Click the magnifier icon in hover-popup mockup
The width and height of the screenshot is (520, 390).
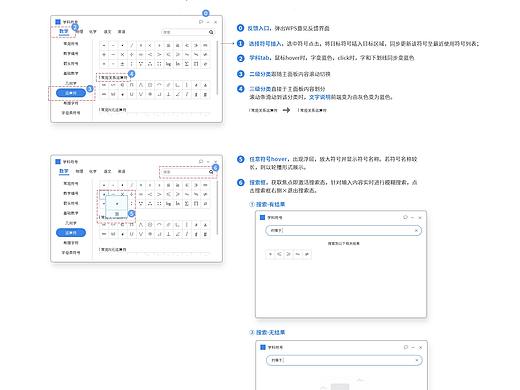pyautogui.click(x=211, y=172)
